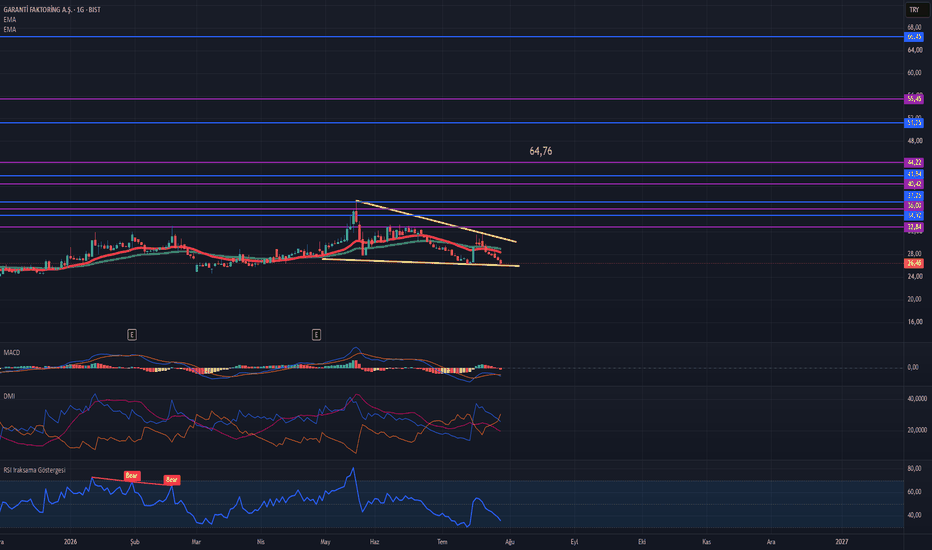
Task: Select the first EMA indicator label
Action: pos(10,20)
